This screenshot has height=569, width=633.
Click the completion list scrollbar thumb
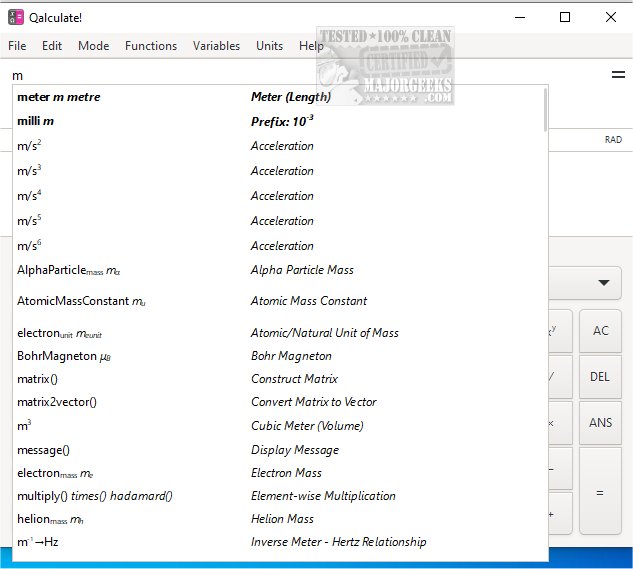545,110
